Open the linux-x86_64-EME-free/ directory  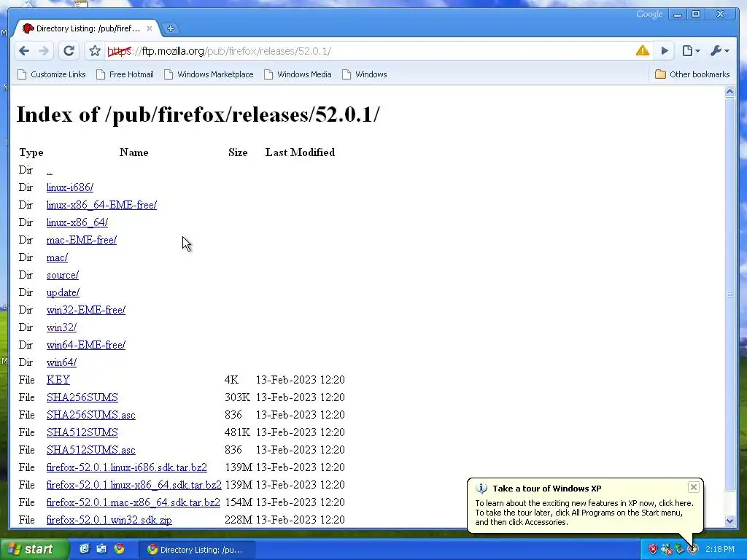tap(101, 205)
